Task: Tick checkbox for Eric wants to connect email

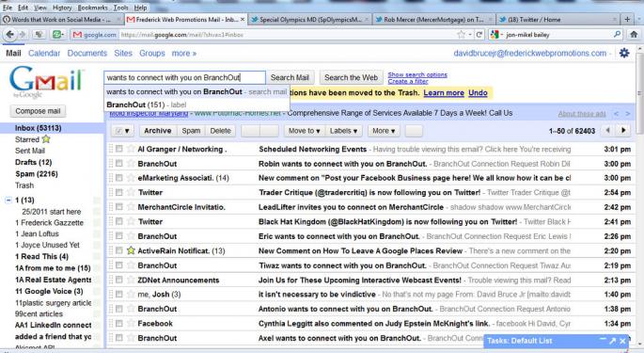Action: click(119, 235)
